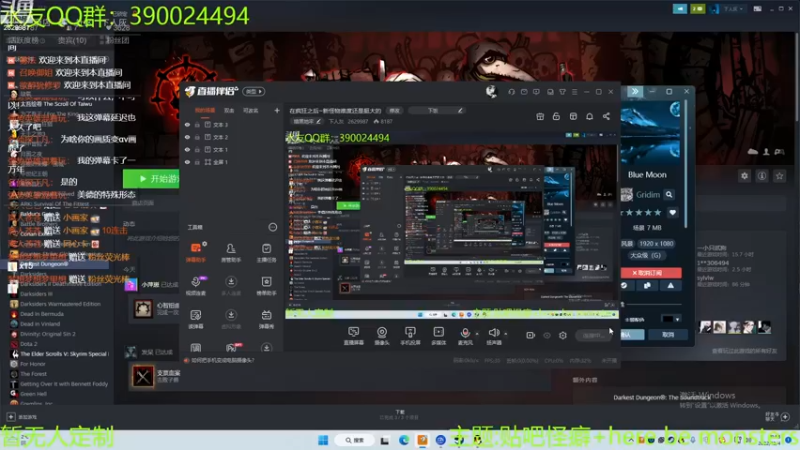
Task: Click the copy icon under unsubscribe button
Action: [647, 286]
